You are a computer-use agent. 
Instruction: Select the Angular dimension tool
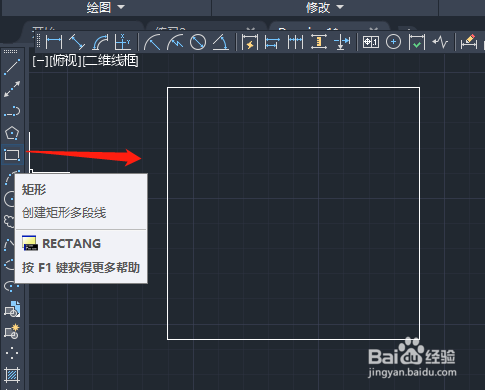pos(221,42)
